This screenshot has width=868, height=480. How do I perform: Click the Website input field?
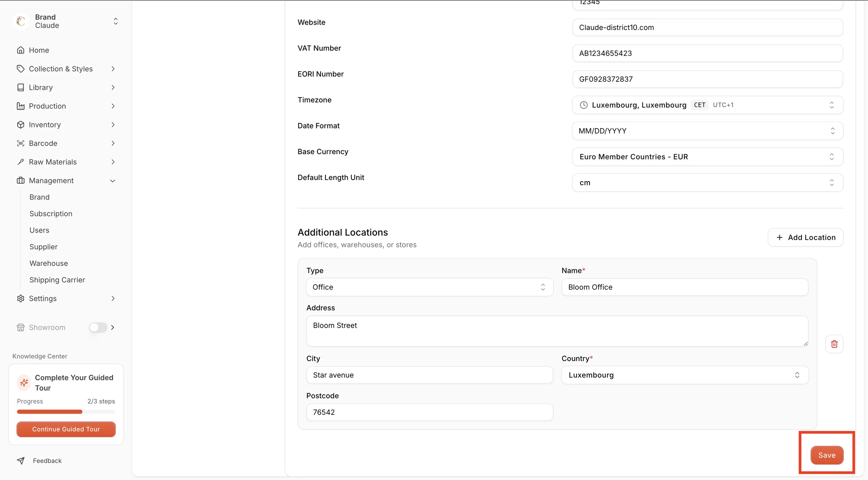click(x=708, y=28)
